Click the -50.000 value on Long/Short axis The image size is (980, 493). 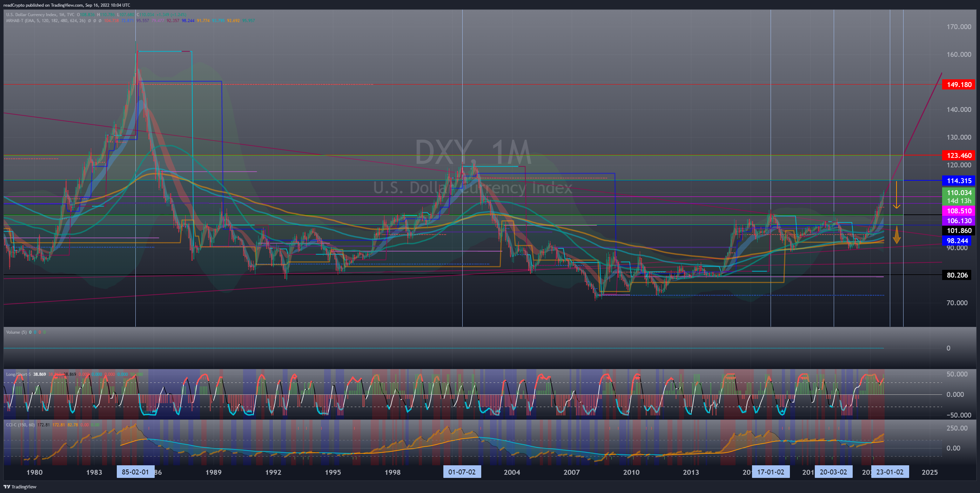coord(958,415)
